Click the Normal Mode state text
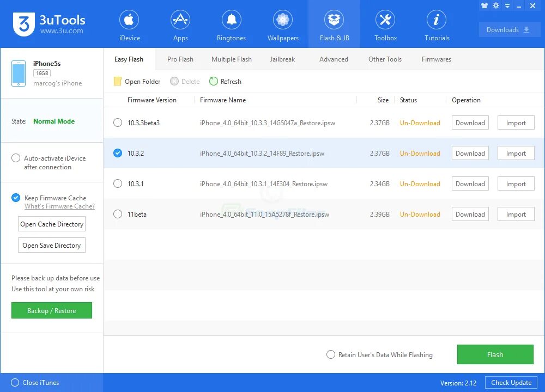Viewport: 545px width, 392px height. pos(54,121)
